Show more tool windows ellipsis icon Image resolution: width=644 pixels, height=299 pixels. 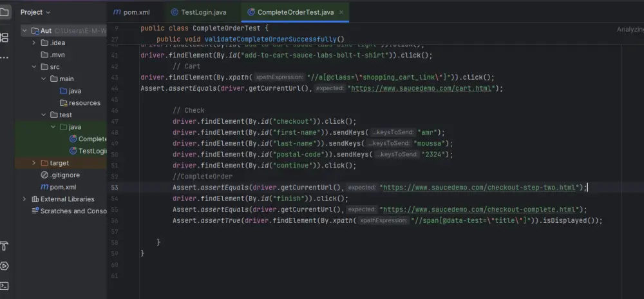4,57
